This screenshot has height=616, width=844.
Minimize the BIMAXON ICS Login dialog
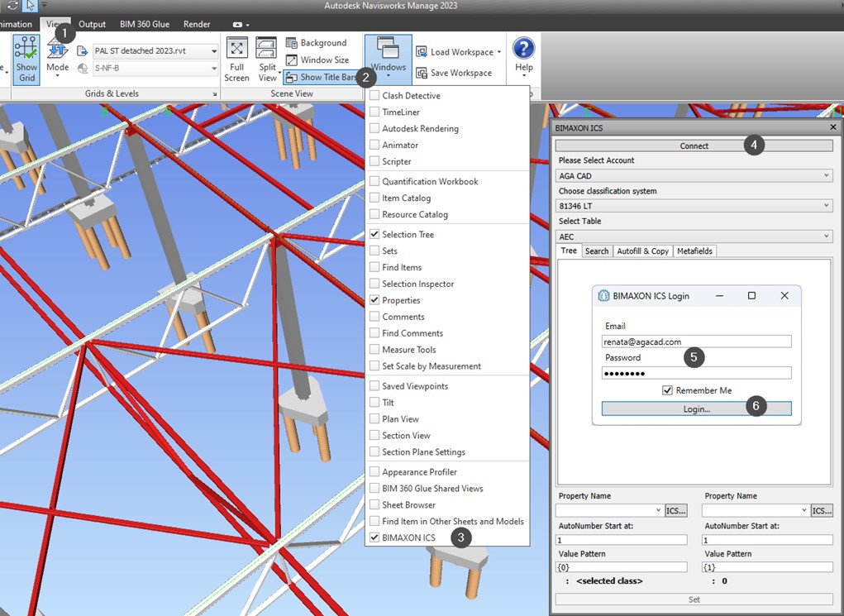[x=720, y=296]
